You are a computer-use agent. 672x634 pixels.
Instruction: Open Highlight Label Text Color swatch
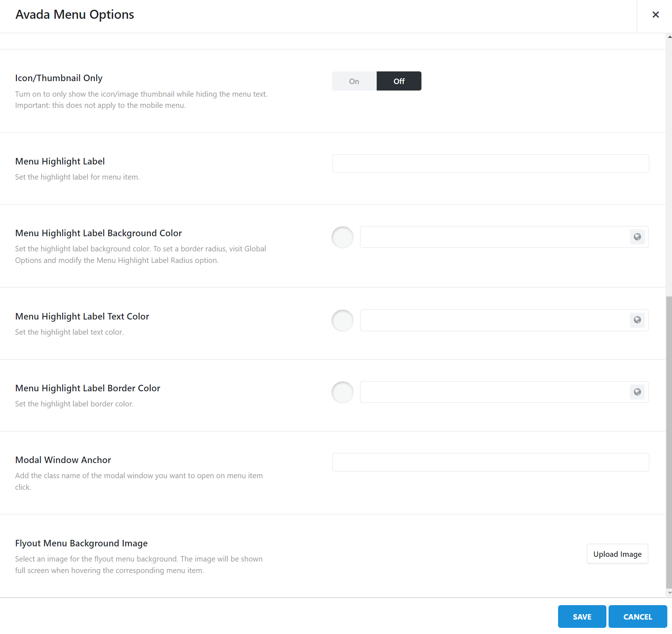(x=342, y=321)
